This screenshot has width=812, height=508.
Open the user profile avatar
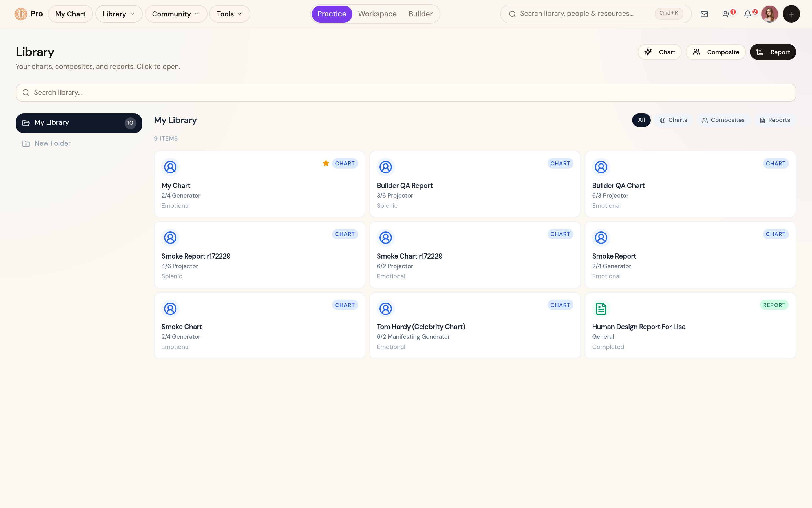[769, 14]
